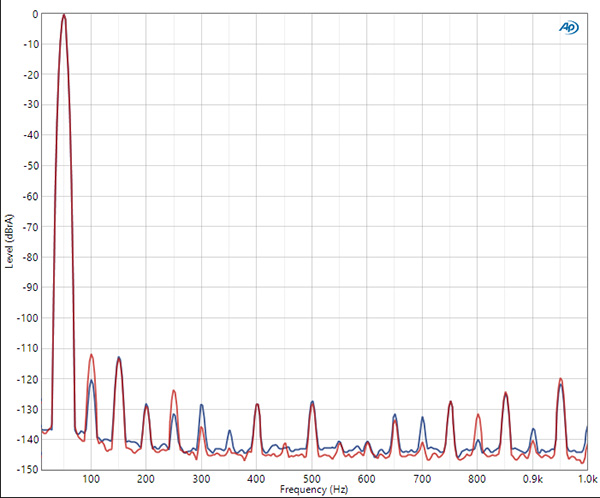Click the Level (dBrA) axis title
The width and height of the screenshot is (600, 498).
tap(9, 240)
